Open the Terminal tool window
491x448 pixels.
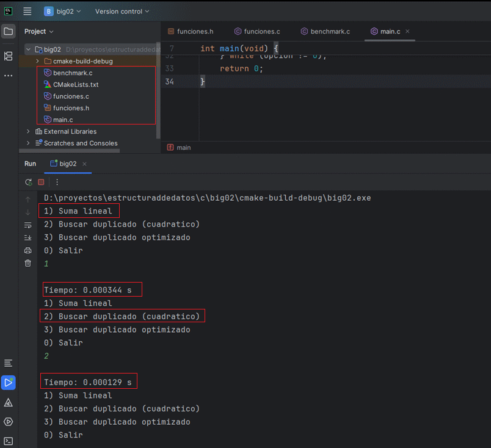8,441
